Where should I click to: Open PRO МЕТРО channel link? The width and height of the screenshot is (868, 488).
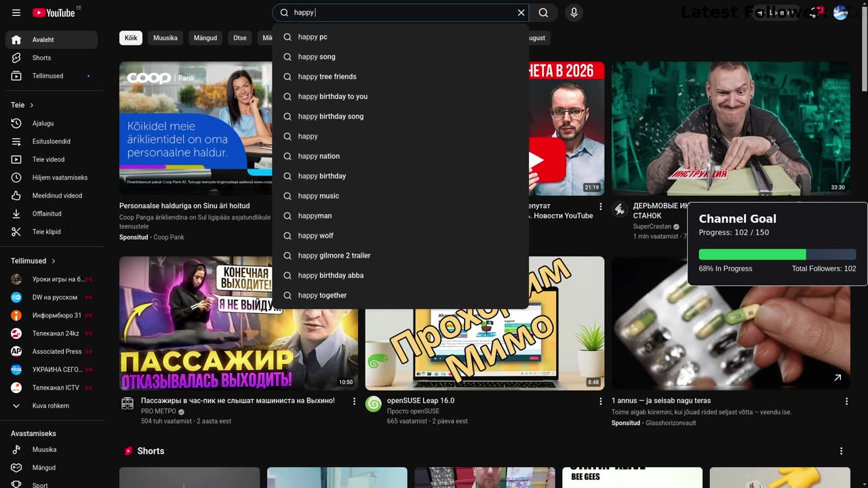coord(158,411)
